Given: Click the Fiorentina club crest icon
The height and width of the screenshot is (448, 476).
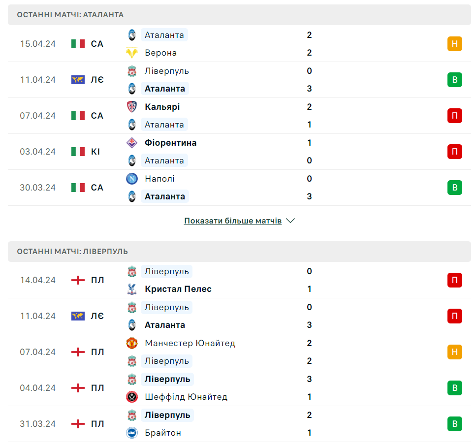Looking at the screenshot, I should click(131, 143).
